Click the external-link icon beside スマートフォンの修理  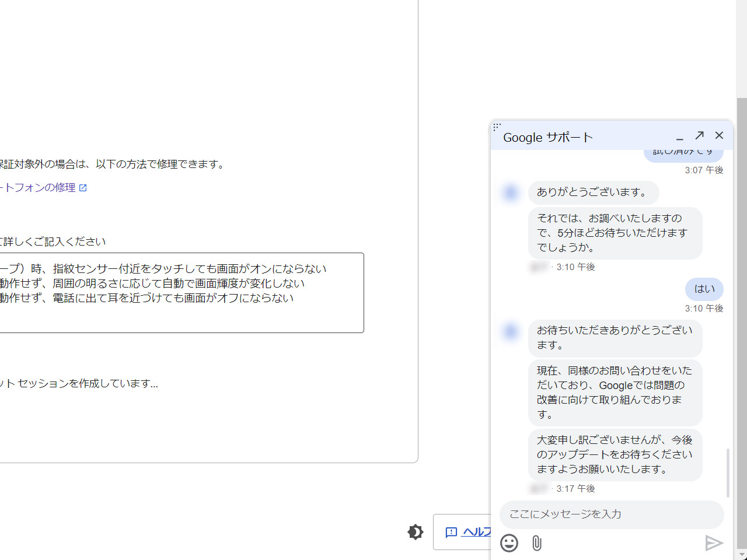point(83,187)
